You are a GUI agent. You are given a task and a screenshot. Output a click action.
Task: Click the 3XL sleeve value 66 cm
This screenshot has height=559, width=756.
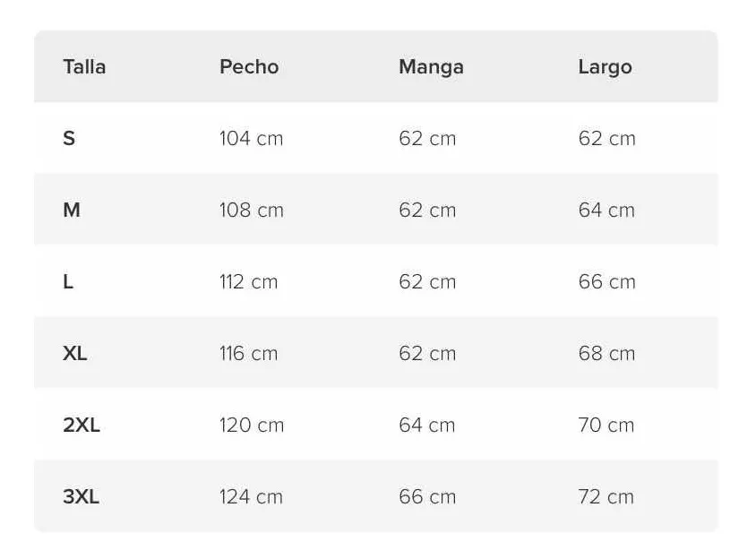coord(427,496)
